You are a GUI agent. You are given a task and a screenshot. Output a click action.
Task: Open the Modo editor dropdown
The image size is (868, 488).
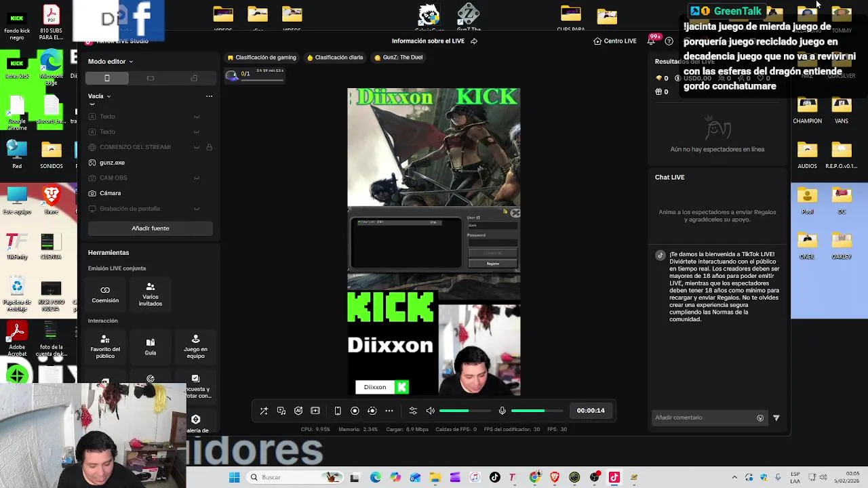pos(111,62)
